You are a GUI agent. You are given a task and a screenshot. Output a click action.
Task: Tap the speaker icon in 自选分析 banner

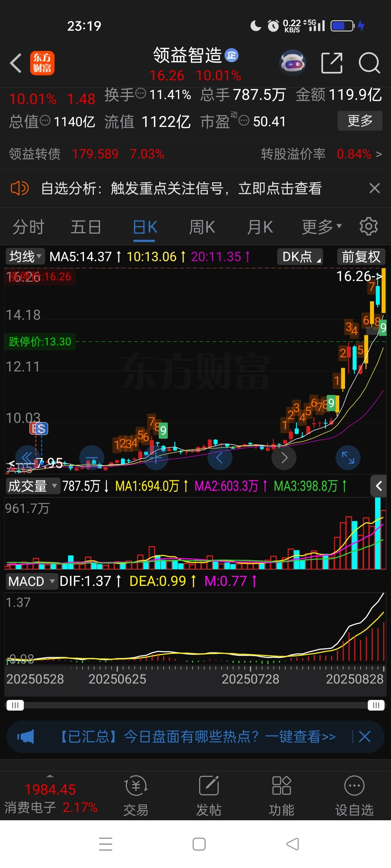pyautogui.click(x=20, y=188)
